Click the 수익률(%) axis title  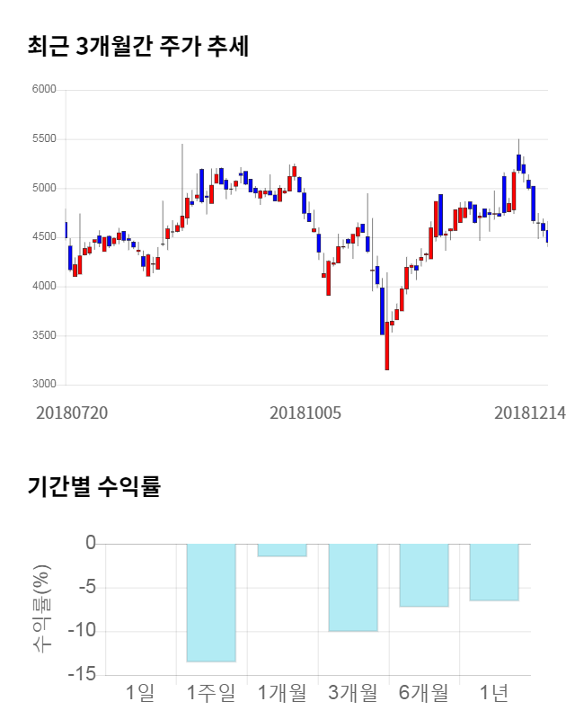(x=42, y=608)
